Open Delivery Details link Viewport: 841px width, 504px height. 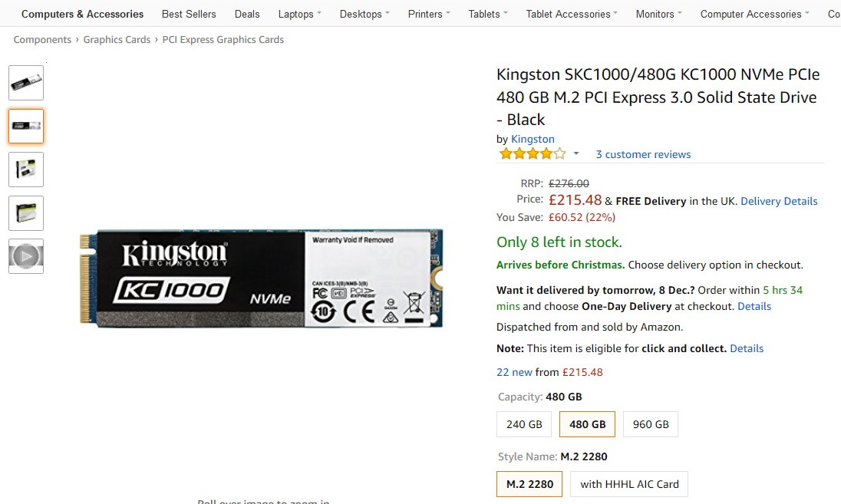click(779, 201)
